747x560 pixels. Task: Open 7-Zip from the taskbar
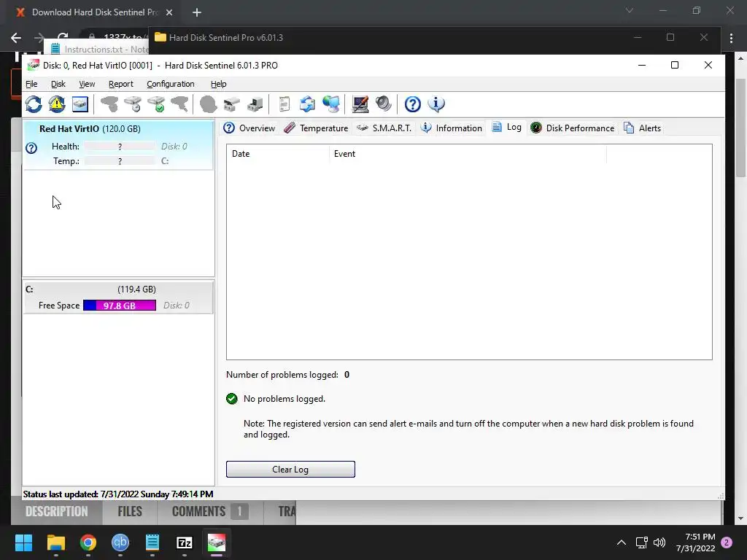[185, 542]
